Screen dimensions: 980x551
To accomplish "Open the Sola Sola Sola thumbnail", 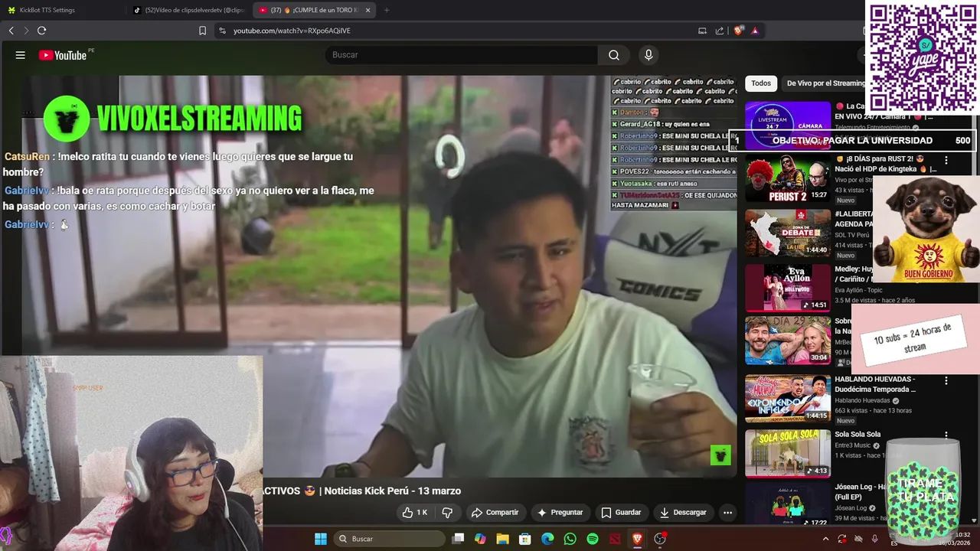I will [788, 454].
